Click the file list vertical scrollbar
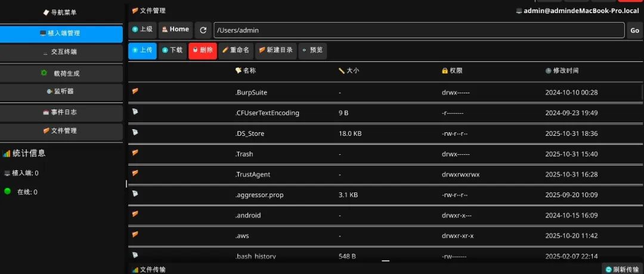 (642, 91)
